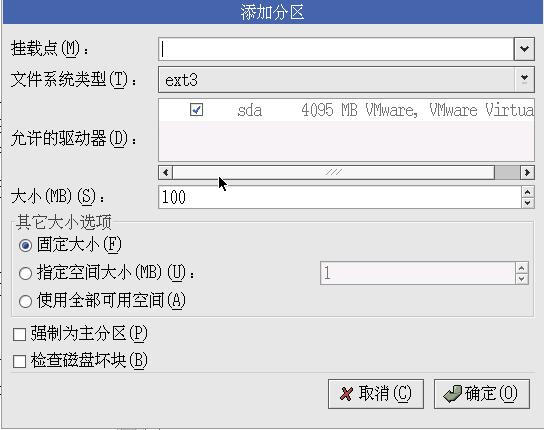Click the down arrow of specified space stepper
Image resolution: width=544 pixels, height=430 pixels.
click(x=521, y=279)
